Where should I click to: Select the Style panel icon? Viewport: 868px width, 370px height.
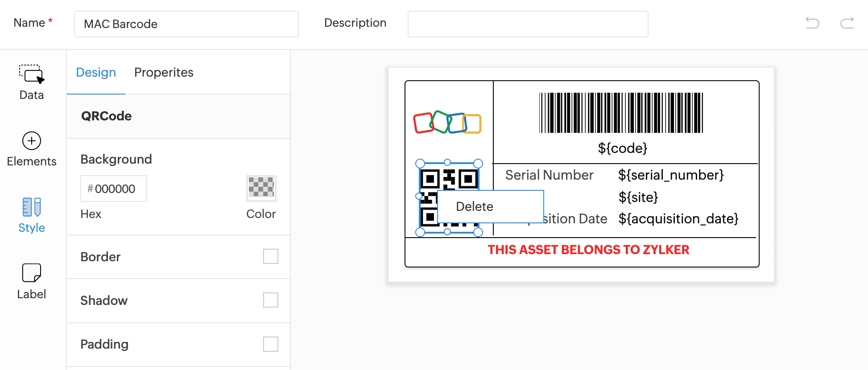pyautogui.click(x=32, y=207)
